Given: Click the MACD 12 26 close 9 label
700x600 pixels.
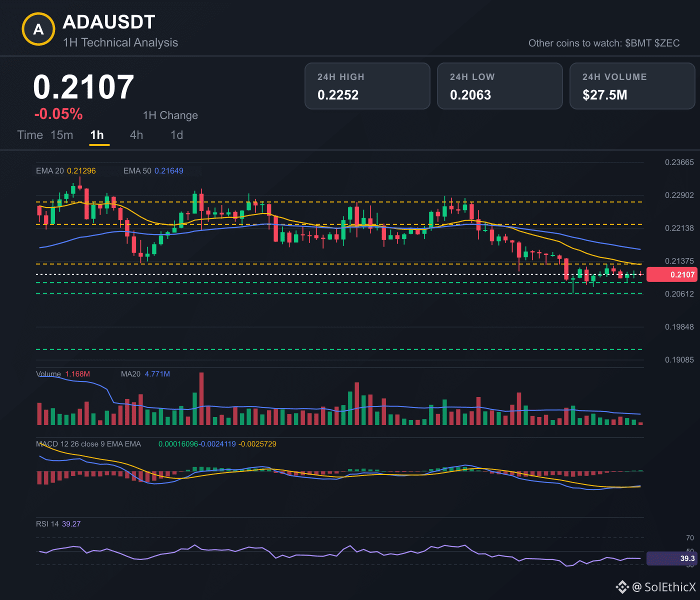Looking at the screenshot, I should [x=88, y=444].
